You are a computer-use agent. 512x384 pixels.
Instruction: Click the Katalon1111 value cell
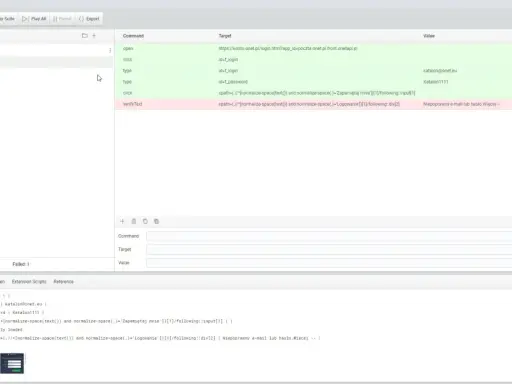[436, 82]
